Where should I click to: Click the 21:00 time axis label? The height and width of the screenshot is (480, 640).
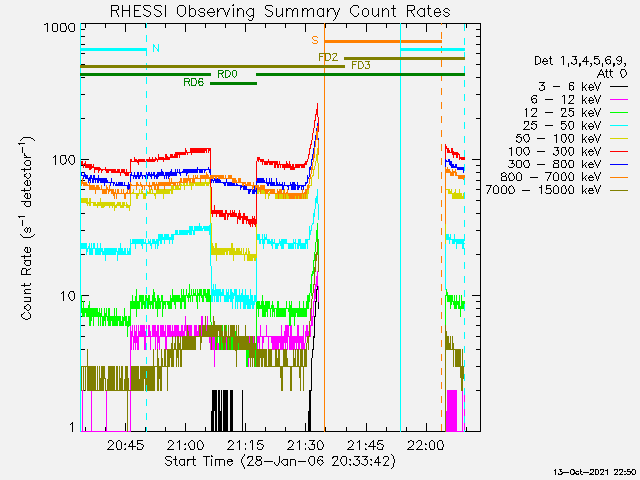click(x=186, y=445)
